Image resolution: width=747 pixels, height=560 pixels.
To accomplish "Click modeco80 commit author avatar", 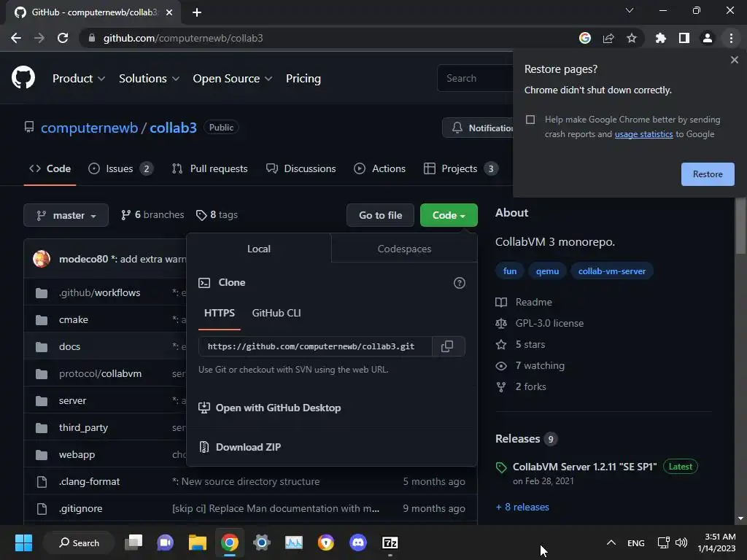I will coord(42,259).
